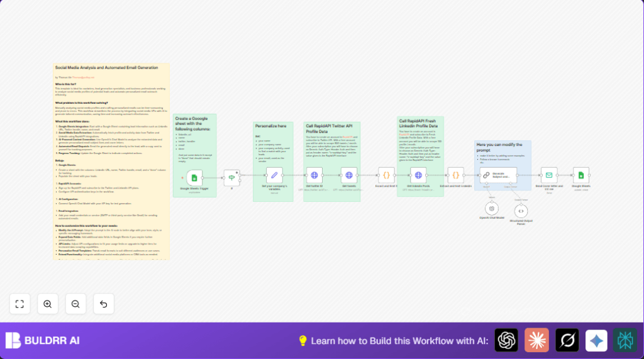Viewport: 644px width, 359px height.
Task: Click the RapidAPI link in Linkedin note
Action: [404, 135]
